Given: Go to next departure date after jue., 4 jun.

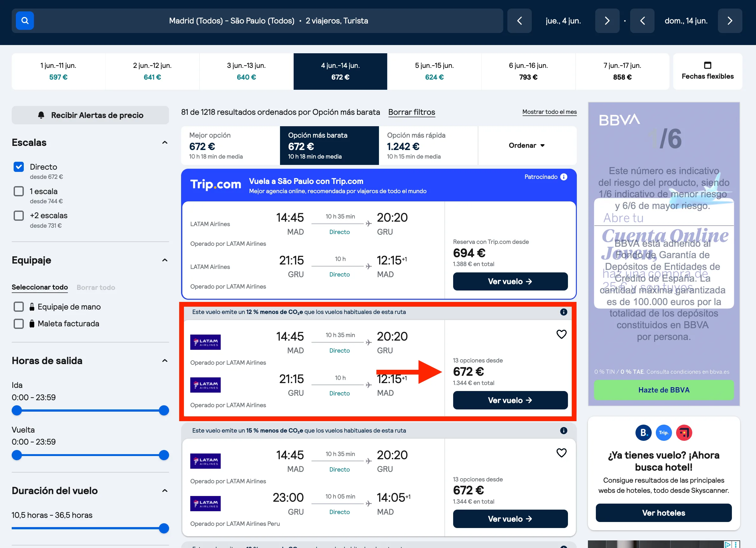Looking at the screenshot, I should (607, 21).
